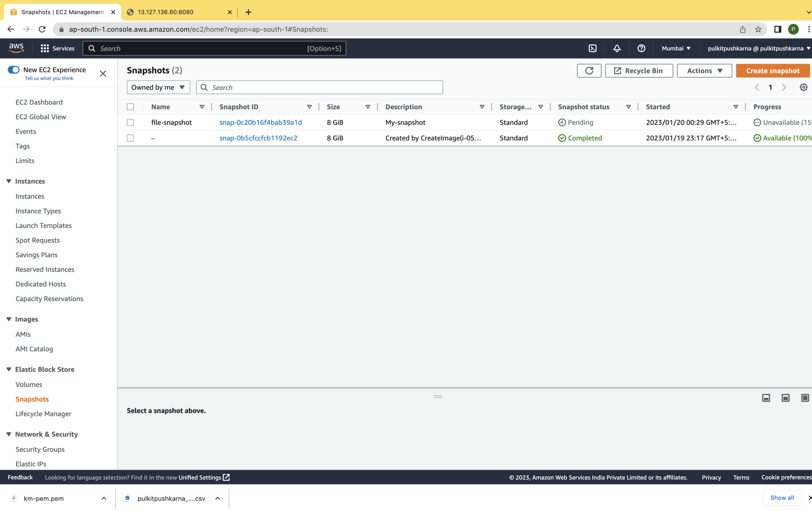Image resolution: width=812 pixels, height=511 pixels.
Task: Toggle the New EC2 Experience switch
Action: (x=14, y=70)
